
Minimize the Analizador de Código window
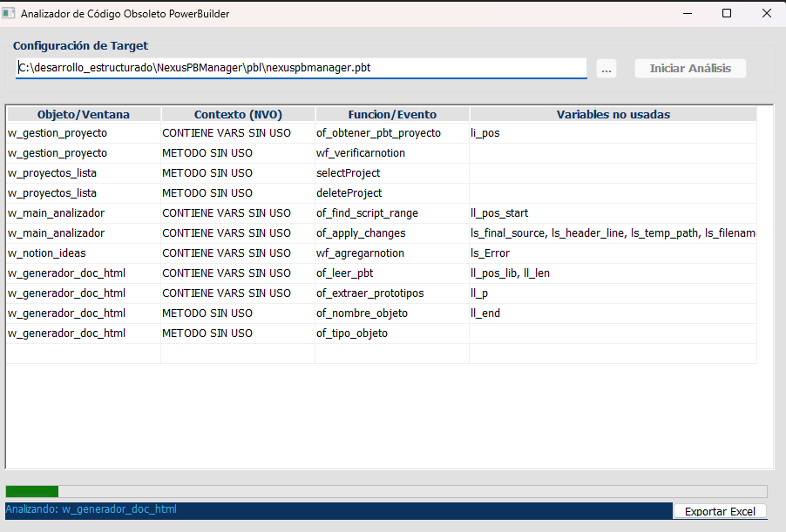coord(688,14)
